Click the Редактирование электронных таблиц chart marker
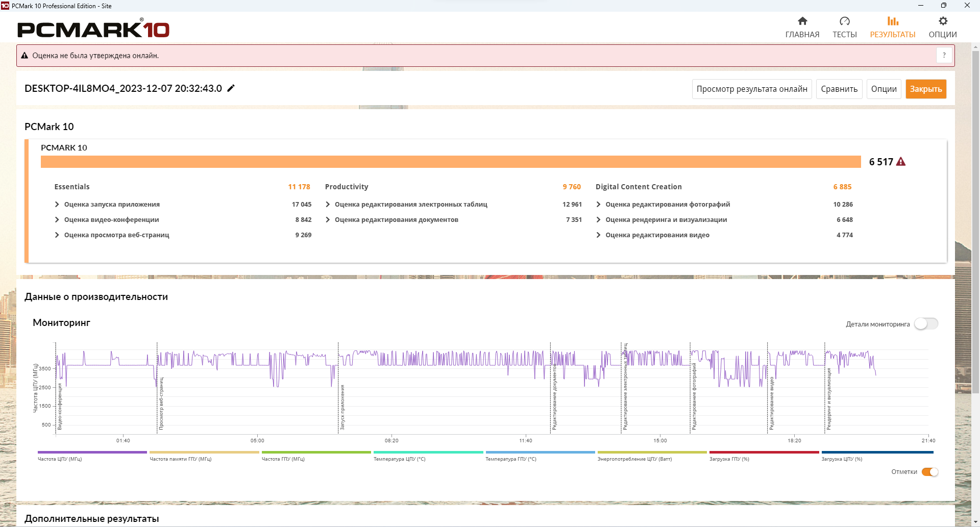The image size is (980, 527). pos(625,386)
